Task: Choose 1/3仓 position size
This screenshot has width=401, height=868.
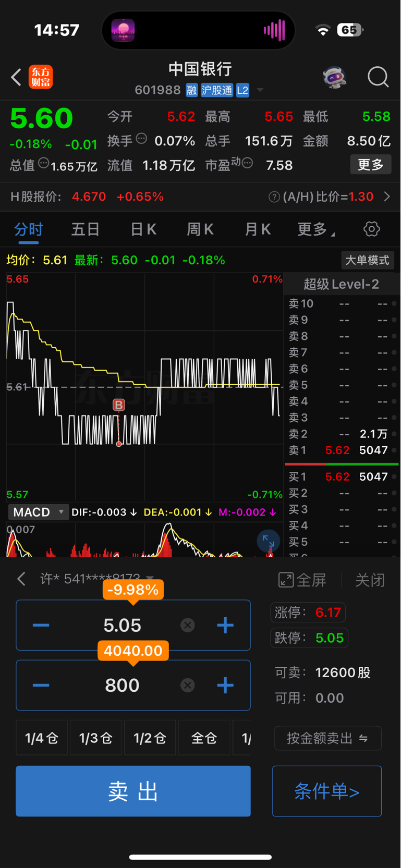Action: (96, 738)
